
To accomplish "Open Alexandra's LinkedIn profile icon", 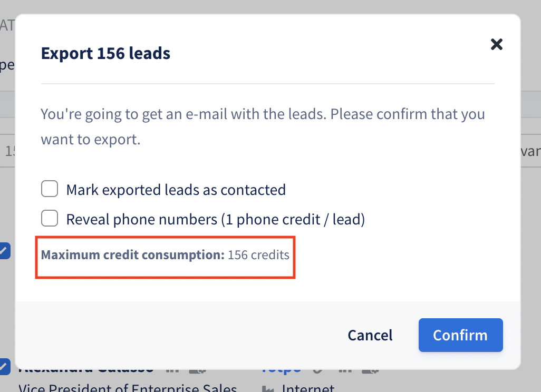I will pos(172,370).
